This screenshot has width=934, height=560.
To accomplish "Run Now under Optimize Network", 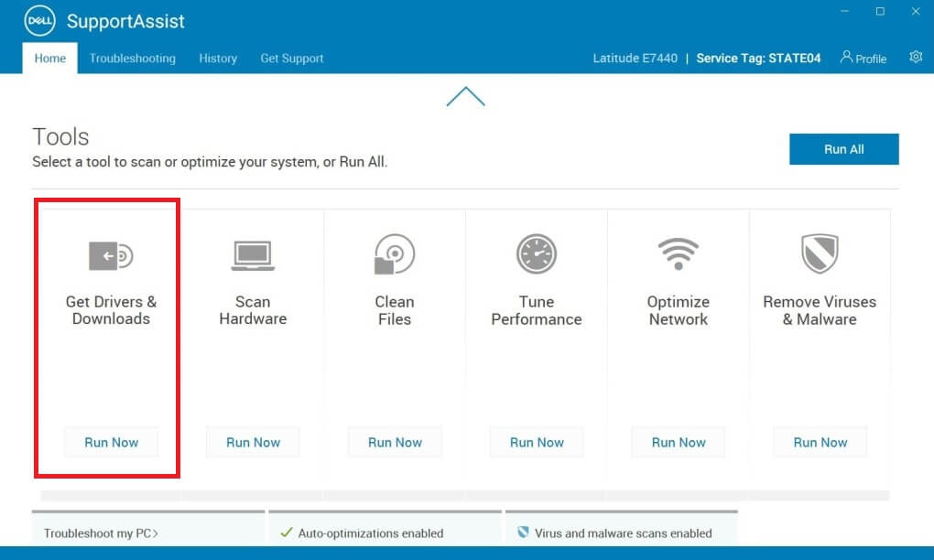I will (679, 442).
